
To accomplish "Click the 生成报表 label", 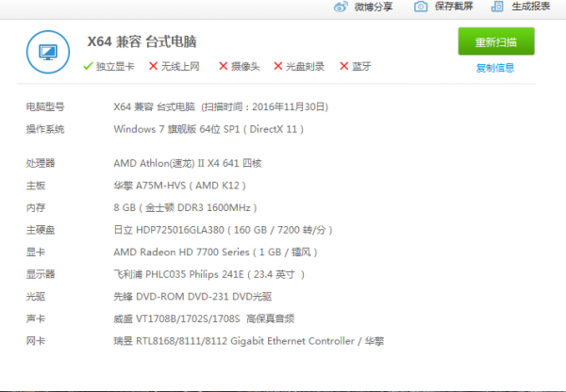I will point(530,7).
